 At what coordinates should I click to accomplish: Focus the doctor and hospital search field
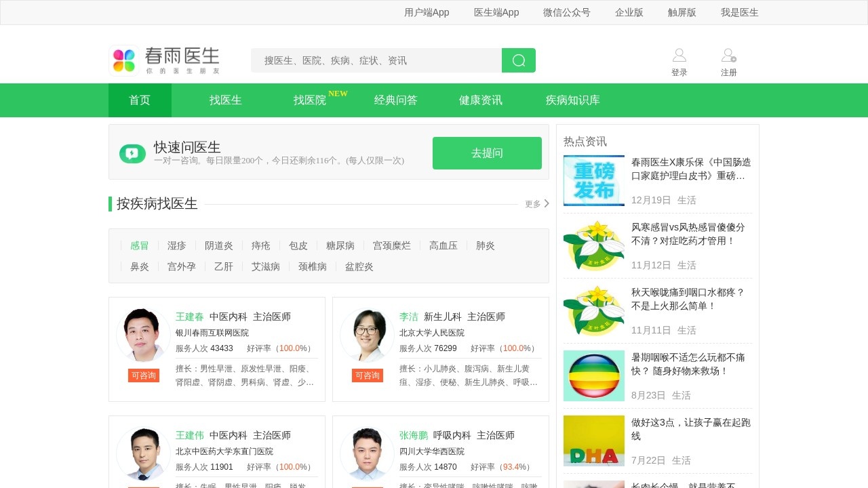pyautogui.click(x=376, y=60)
